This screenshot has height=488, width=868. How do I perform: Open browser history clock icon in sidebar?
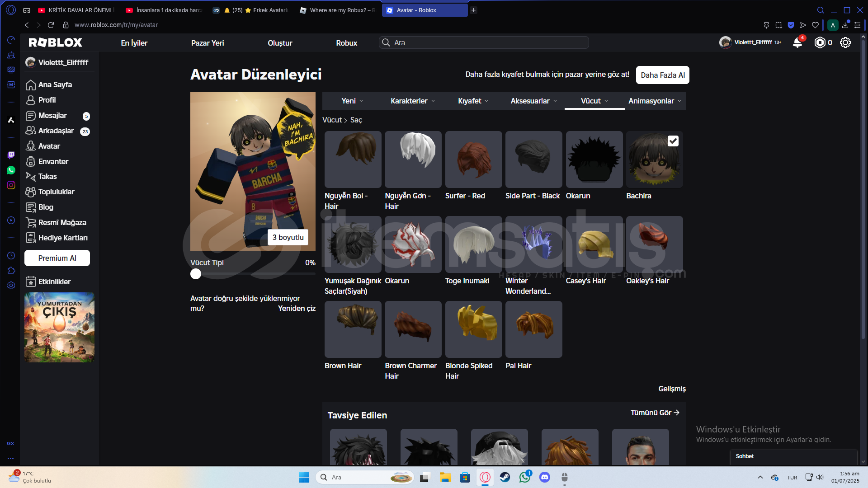pyautogui.click(x=11, y=255)
